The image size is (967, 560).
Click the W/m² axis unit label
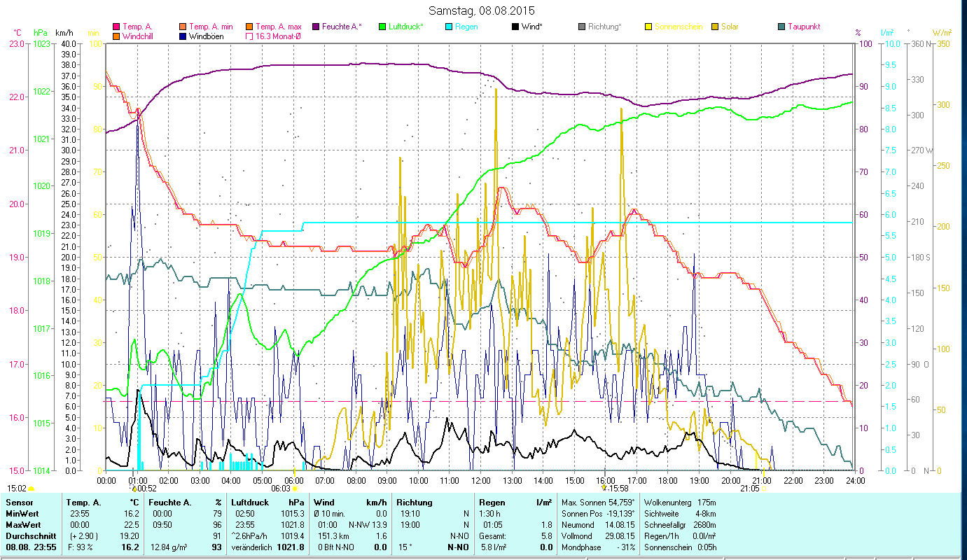(x=942, y=32)
